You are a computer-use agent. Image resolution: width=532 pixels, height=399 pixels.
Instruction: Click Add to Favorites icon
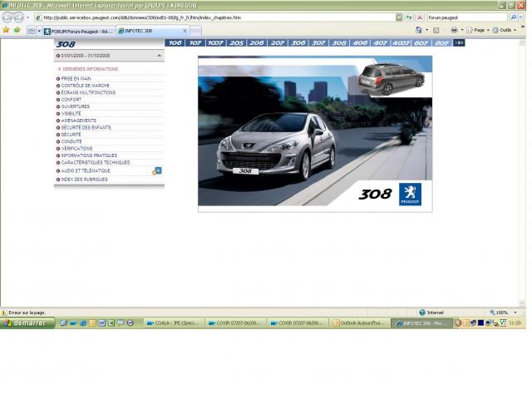click(x=17, y=31)
